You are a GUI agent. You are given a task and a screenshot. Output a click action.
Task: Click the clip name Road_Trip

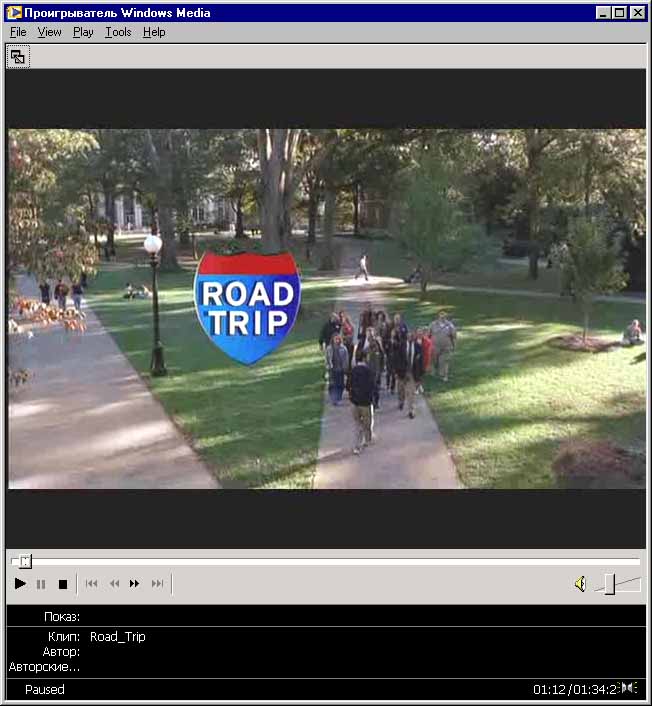pyautogui.click(x=118, y=637)
